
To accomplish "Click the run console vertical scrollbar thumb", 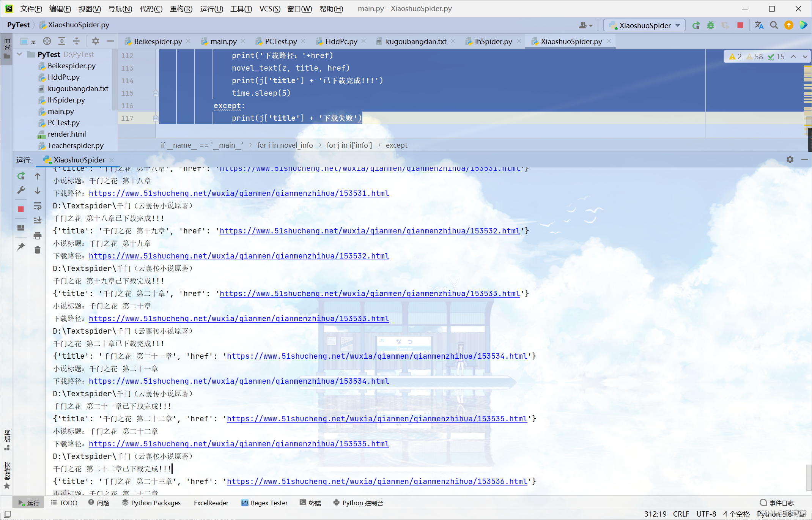I will pyautogui.click(x=808, y=477).
